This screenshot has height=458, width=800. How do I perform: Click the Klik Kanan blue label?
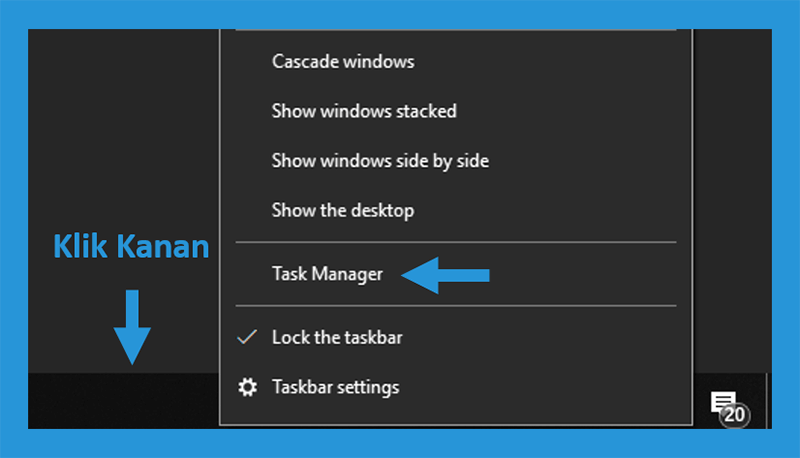point(131,246)
